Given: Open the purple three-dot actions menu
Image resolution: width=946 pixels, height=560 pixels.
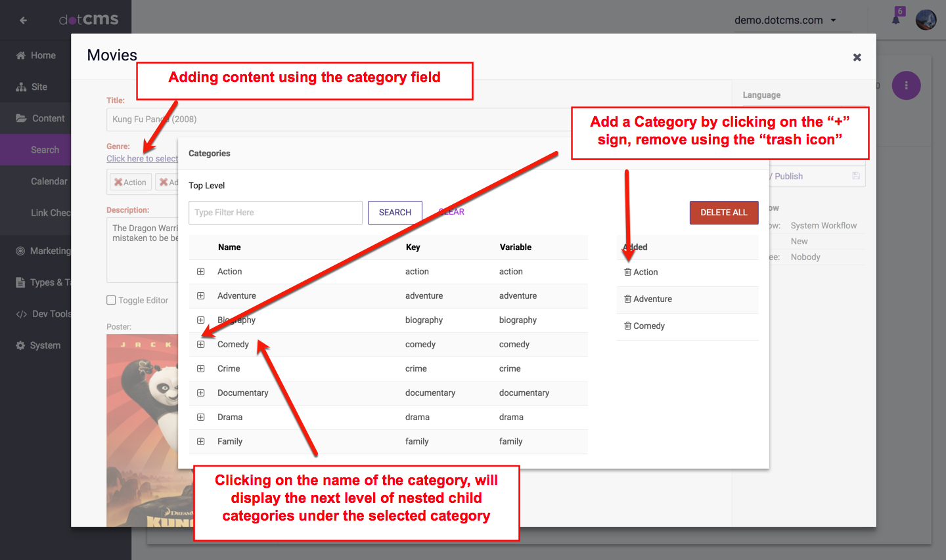Looking at the screenshot, I should [x=906, y=85].
